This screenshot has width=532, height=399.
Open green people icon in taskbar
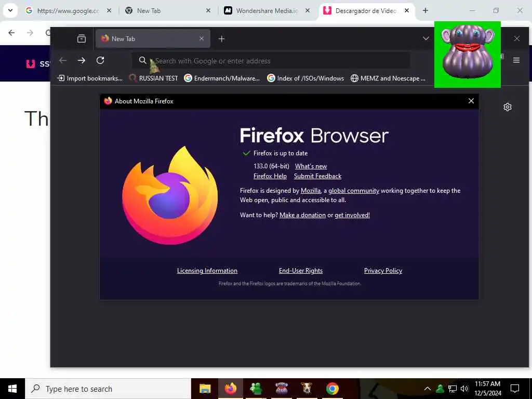(x=256, y=389)
